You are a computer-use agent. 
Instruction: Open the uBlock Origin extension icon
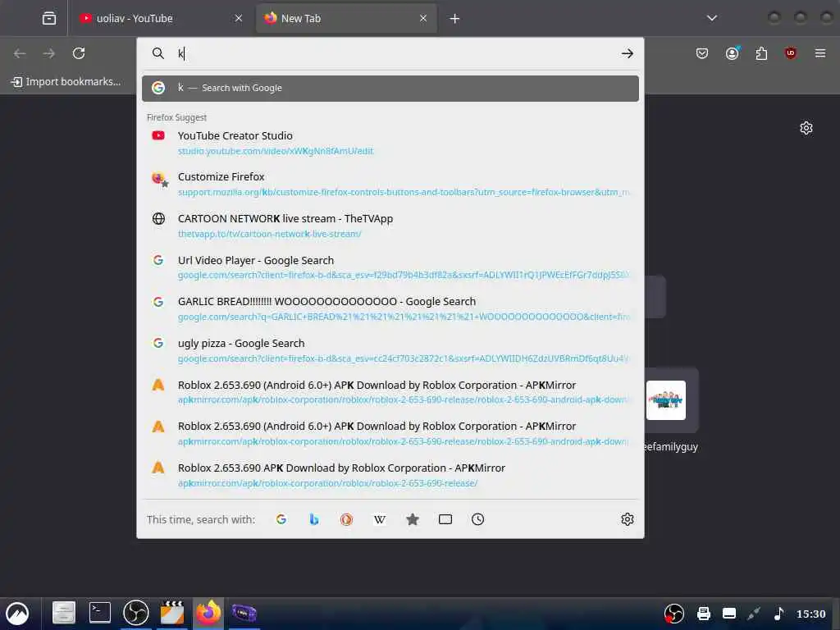pyautogui.click(x=790, y=53)
